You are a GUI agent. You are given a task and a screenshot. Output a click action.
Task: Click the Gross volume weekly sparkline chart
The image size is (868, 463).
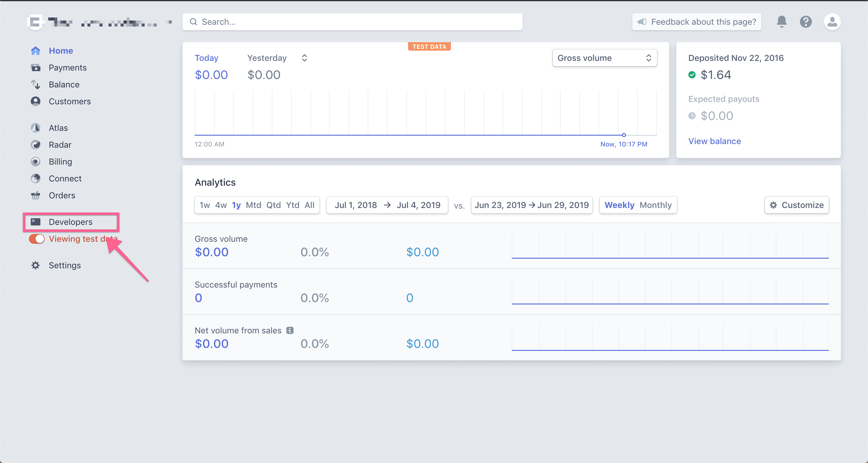(x=670, y=246)
